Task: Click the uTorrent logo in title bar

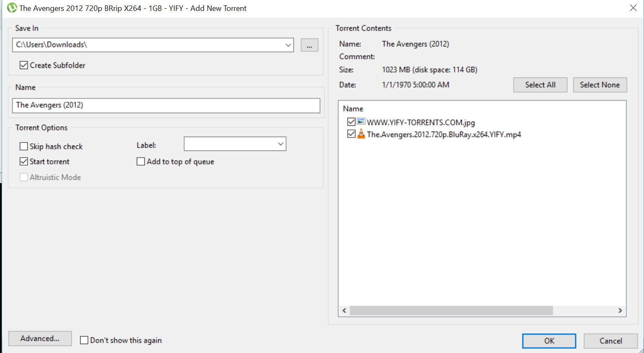Action: click(x=12, y=8)
